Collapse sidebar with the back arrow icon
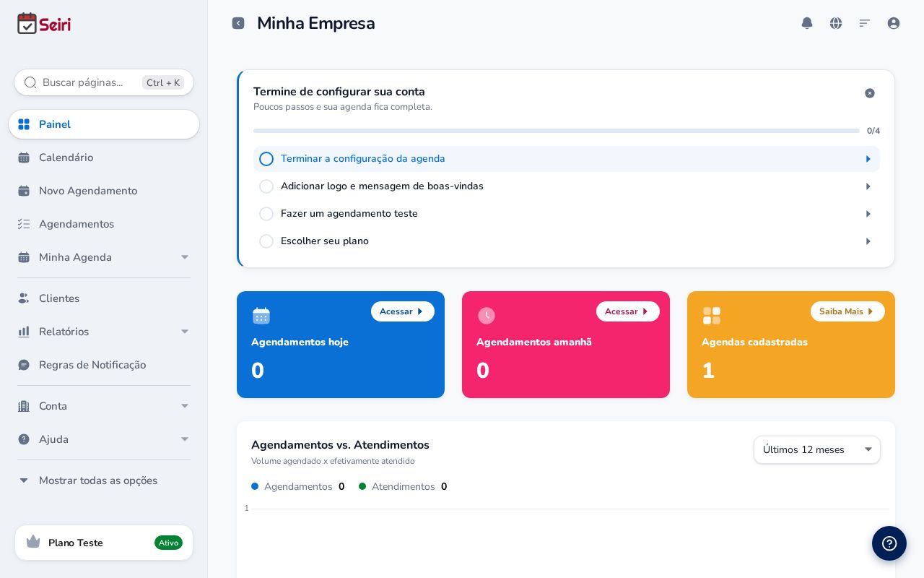 click(x=238, y=23)
